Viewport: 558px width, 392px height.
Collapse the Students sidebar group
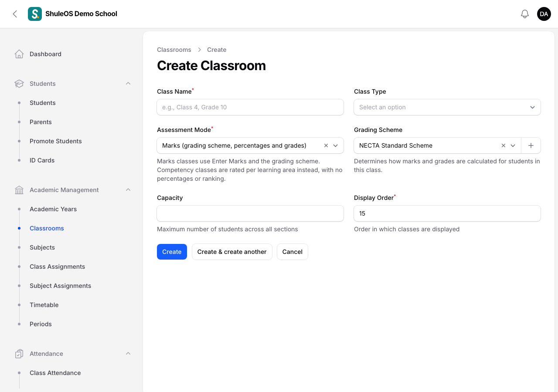click(x=128, y=84)
